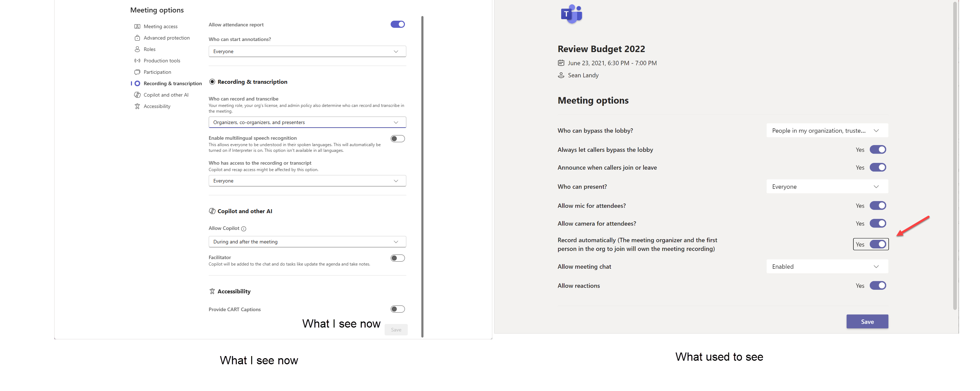Click the Advanced protection lock icon

point(137,38)
